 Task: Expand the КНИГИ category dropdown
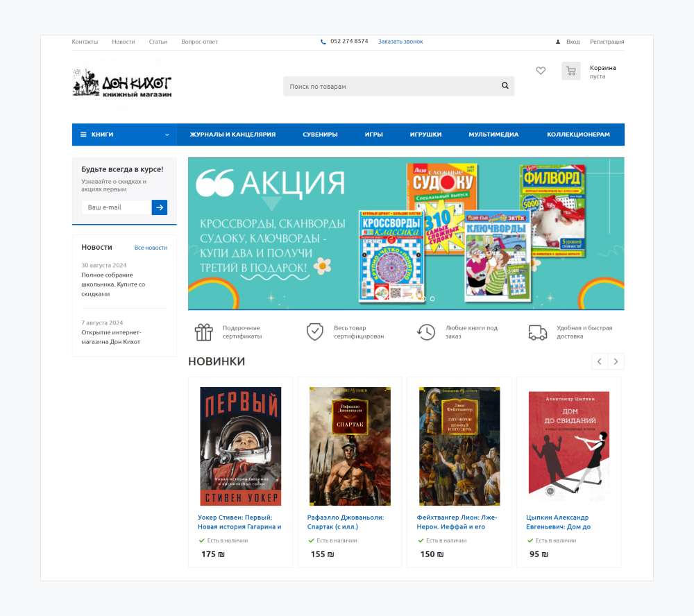124,135
